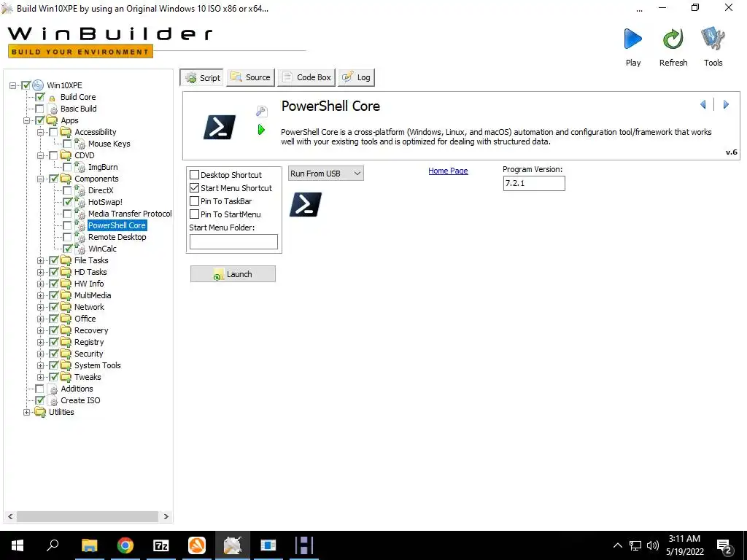Switch to the Script tab
747x560 pixels.
tap(201, 77)
